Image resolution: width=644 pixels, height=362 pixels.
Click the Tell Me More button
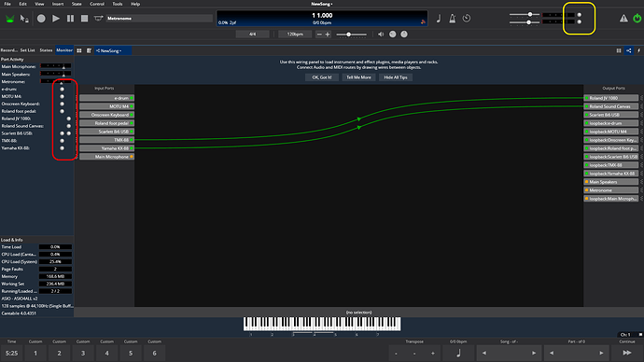tap(358, 77)
